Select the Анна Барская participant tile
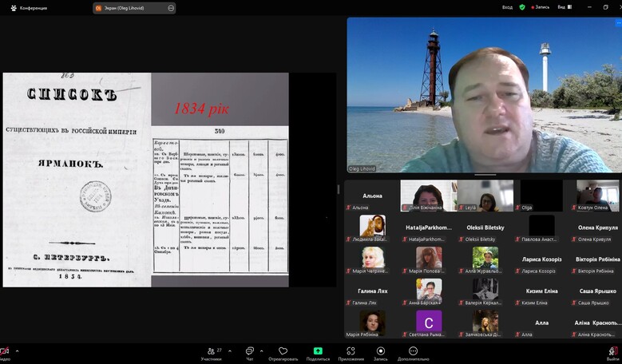 point(429,291)
